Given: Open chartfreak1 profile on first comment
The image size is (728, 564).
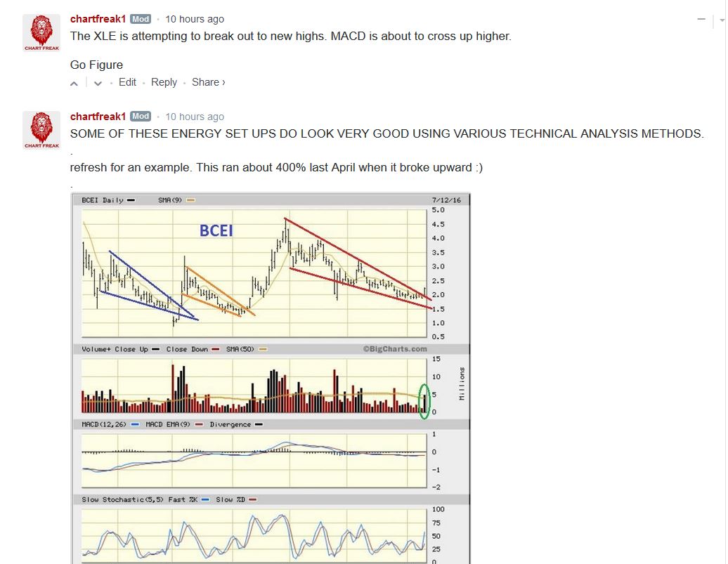Looking at the screenshot, I should [98, 19].
